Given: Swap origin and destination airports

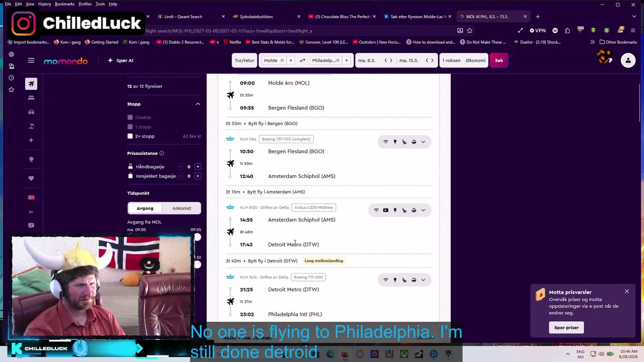Looking at the screenshot, I should (302, 60).
